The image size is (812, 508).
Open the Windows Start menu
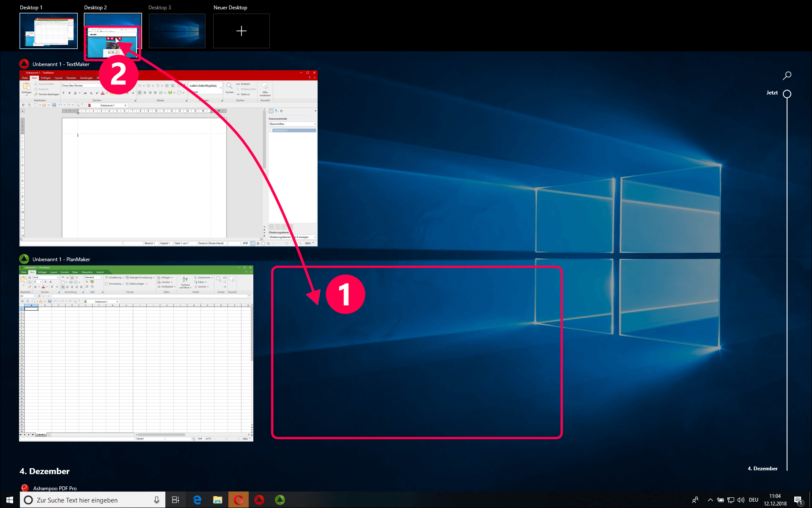(x=10, y=500)
